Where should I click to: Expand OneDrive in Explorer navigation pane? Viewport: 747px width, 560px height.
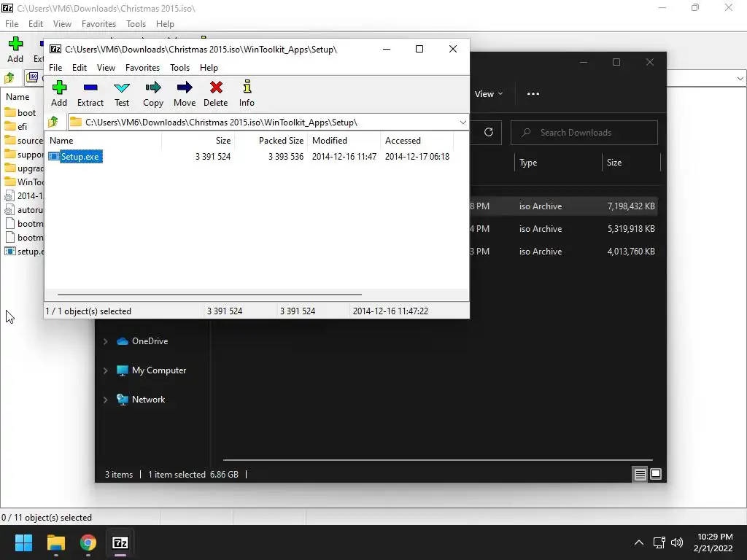pyautogui.click(x=105, y=341)
